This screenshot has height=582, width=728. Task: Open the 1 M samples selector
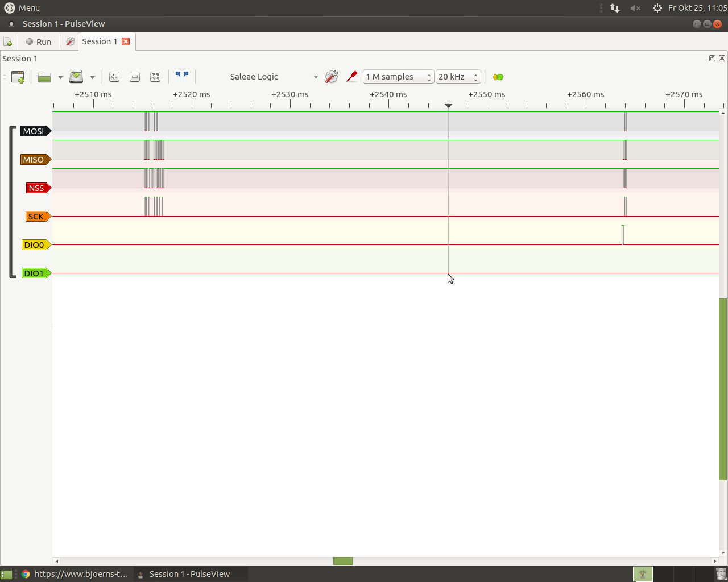click(x=398, y=77)
